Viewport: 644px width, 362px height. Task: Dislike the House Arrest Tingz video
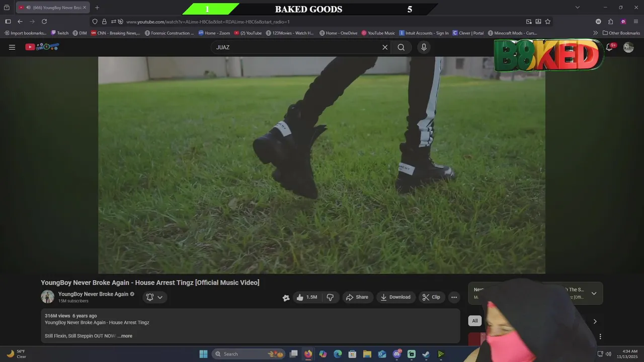pyautogui.click(x=330, y=297)
